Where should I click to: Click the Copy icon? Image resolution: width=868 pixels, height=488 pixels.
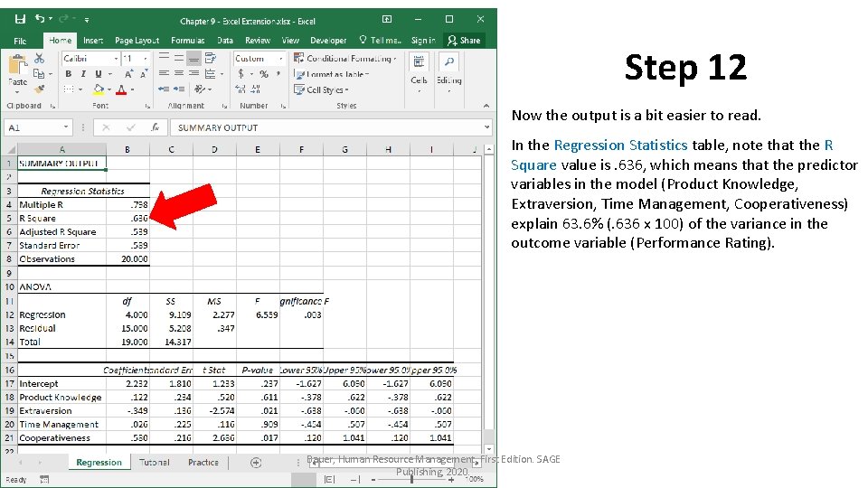[x=38, y=73]
